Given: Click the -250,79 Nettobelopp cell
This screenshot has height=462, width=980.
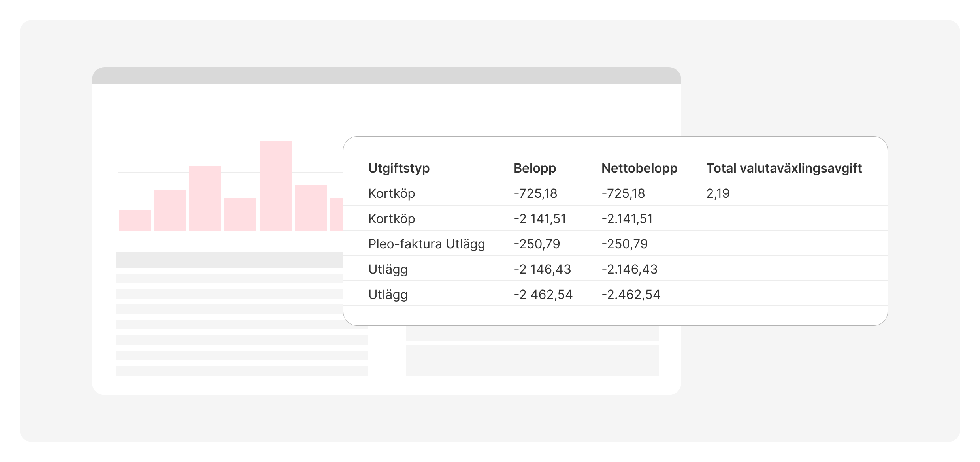Looking at the screenshot, I should (x=624, y=244).
